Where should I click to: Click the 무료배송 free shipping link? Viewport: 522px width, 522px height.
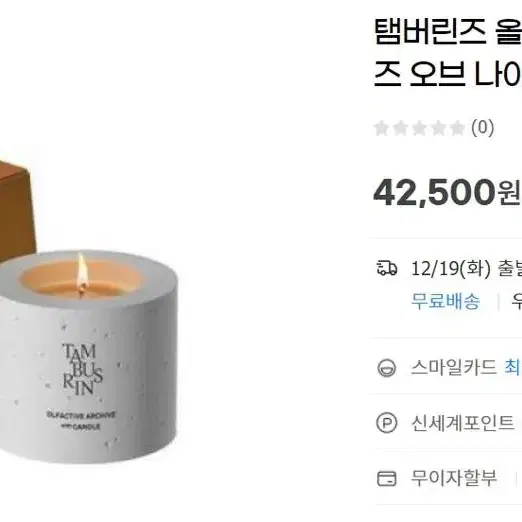445,301
